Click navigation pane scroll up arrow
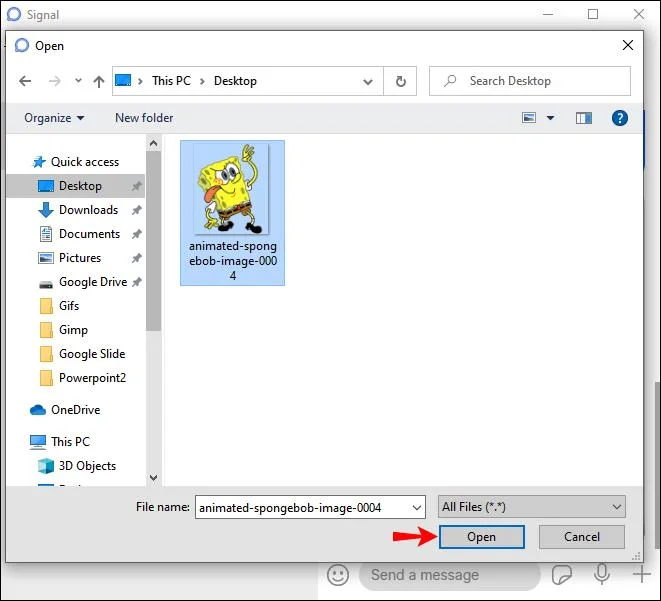 (x=153, y=144)
